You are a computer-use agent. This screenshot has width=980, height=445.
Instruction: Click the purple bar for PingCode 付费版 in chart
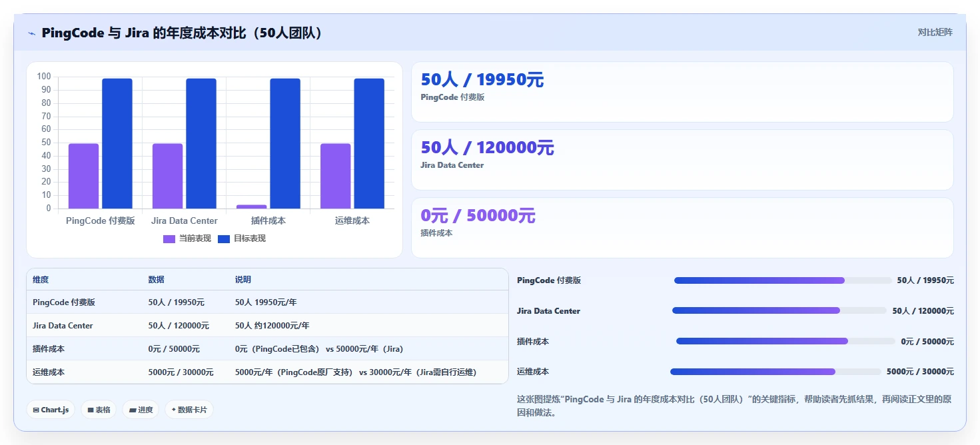(83, 176)
